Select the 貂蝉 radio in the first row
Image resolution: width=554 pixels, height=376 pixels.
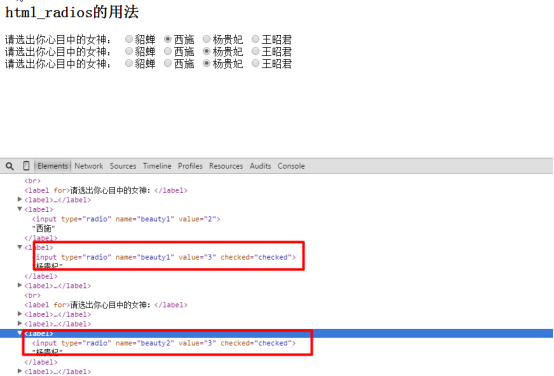pos(129,39)
